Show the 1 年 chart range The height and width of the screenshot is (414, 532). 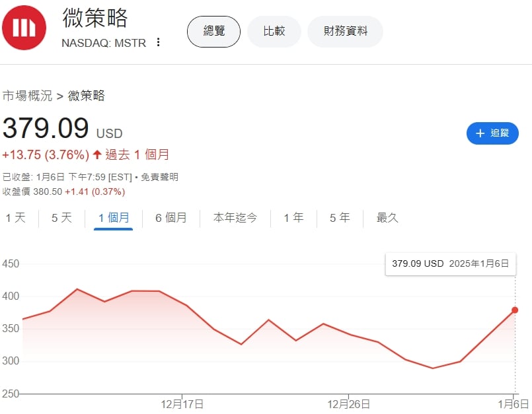tap(294, 218)
